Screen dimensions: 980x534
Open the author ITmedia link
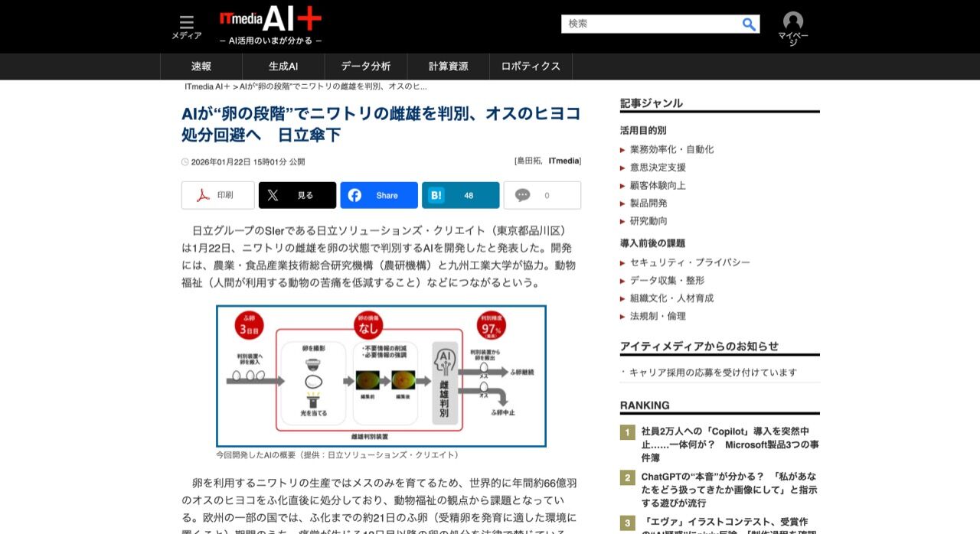tap(564, 161)
